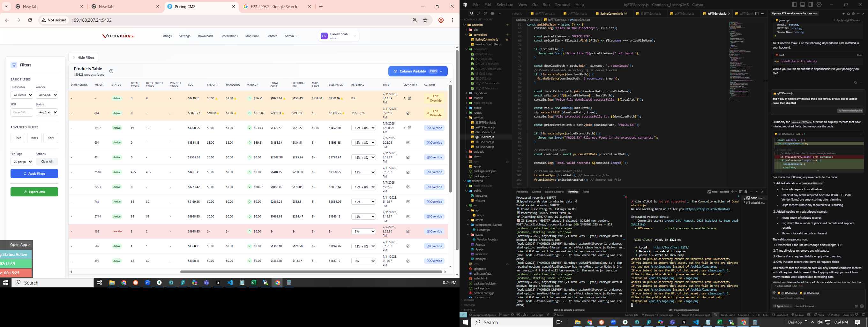868x327 pixels.
Task: Click products table horizontal scrollbar
Action: point(311,272)
